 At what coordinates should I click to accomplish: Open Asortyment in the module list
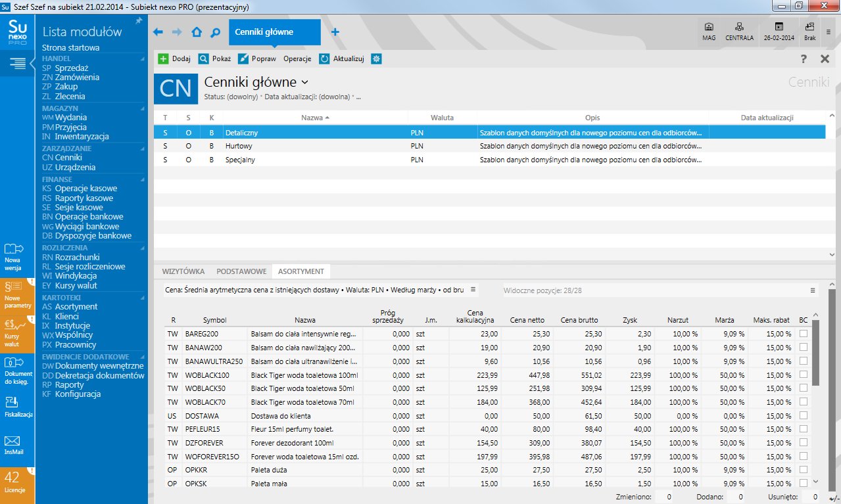pos(76,307)
